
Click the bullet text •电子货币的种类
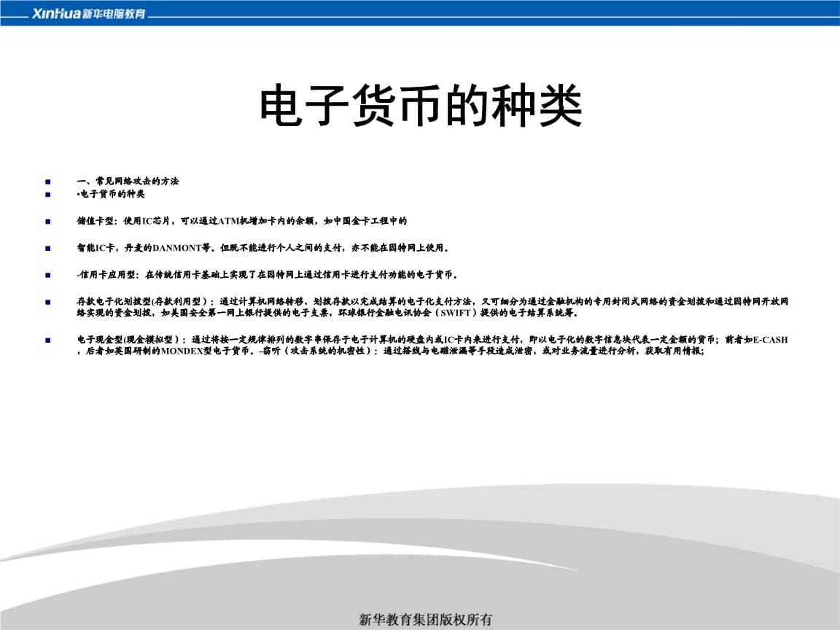(x=111, y=194)
